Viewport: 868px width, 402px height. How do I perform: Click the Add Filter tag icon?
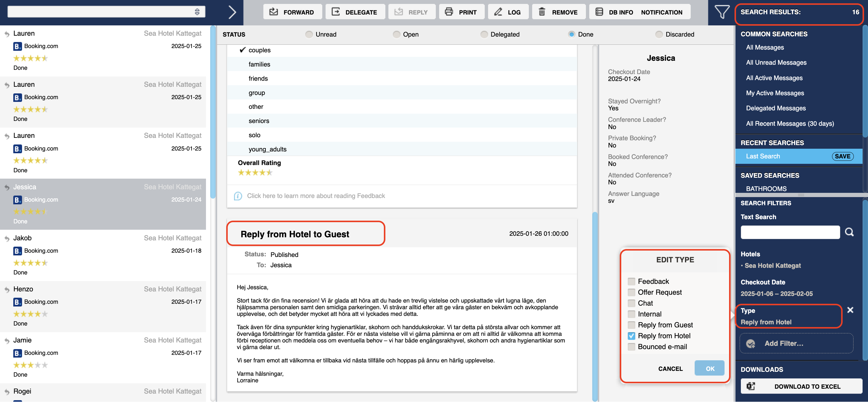(x=751, y=344)
